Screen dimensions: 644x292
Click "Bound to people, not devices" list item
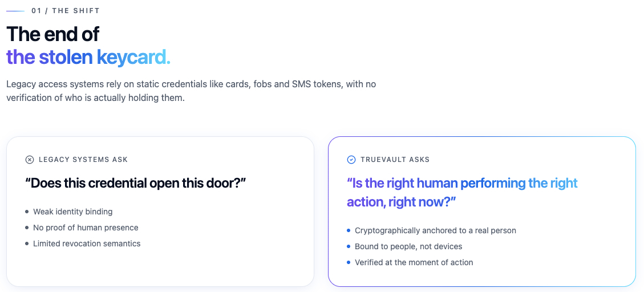tap(408, 246)
